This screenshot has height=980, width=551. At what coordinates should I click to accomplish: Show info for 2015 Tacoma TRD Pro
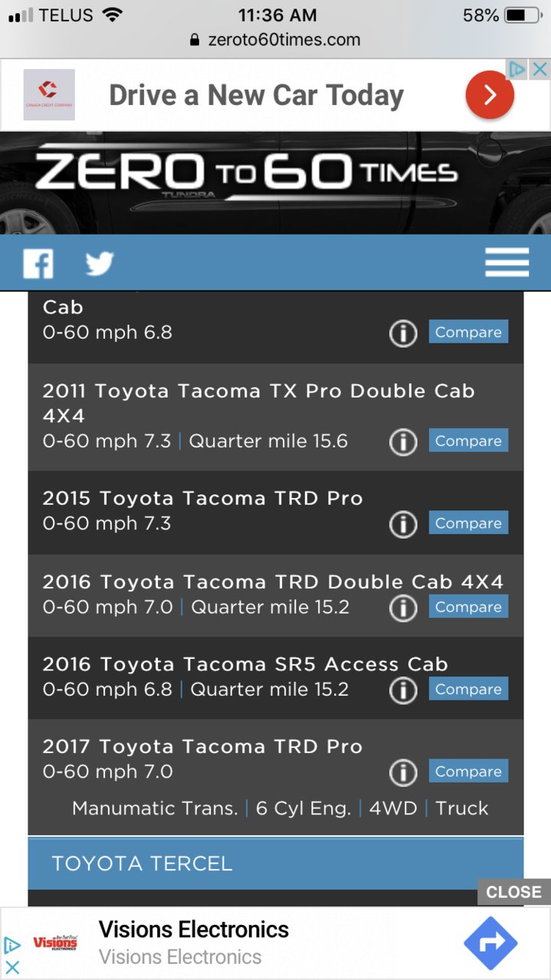403,524
